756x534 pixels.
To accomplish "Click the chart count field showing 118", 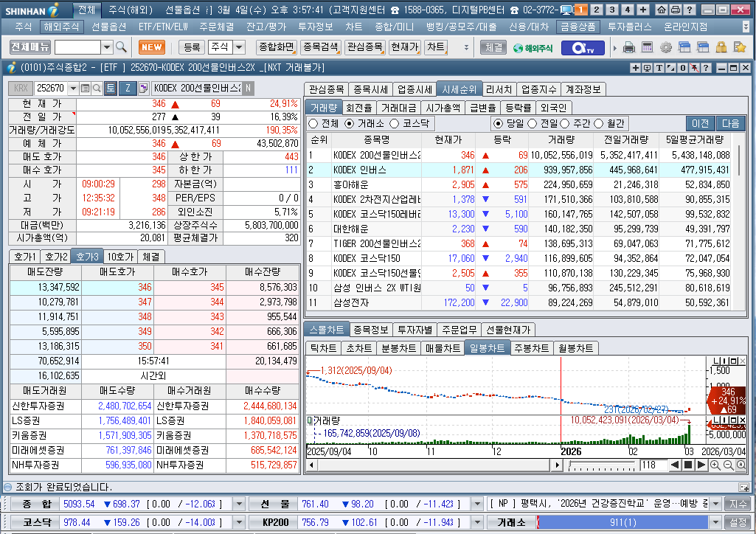I will click(653, 465).
